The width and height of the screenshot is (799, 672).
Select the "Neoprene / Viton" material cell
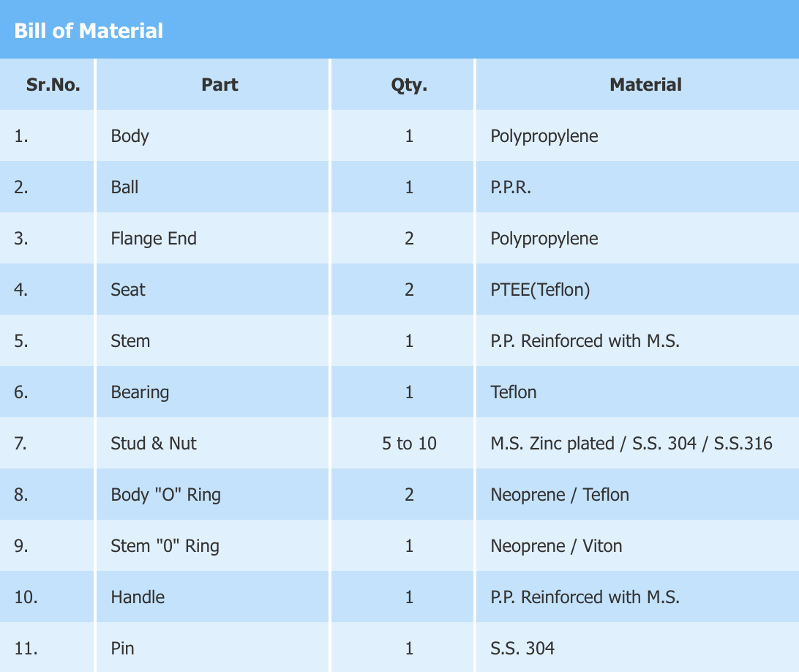556,546
